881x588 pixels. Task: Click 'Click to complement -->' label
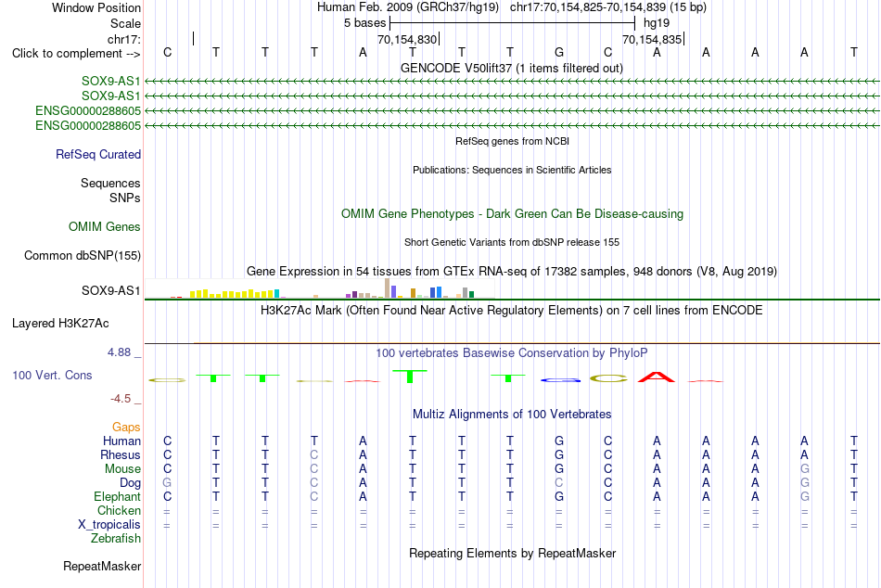76,54
